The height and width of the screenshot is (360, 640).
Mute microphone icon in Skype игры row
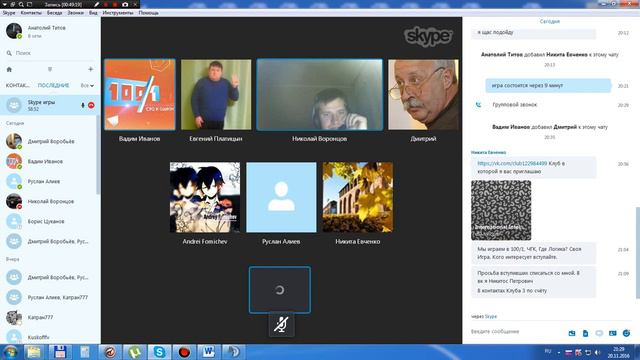coord(83,105)
